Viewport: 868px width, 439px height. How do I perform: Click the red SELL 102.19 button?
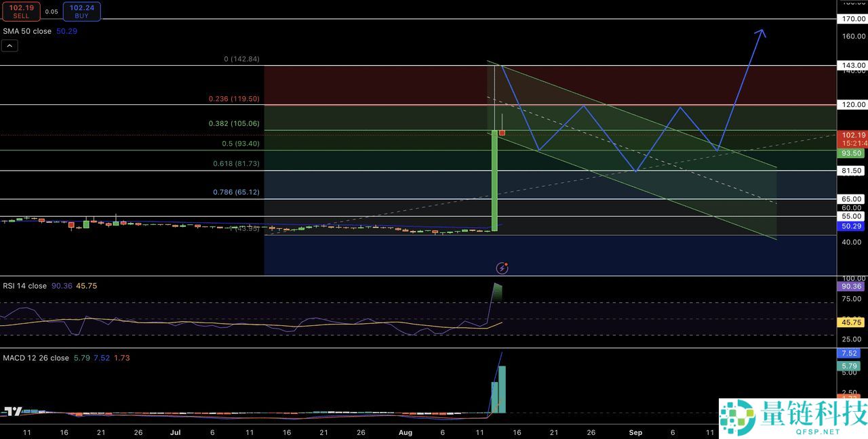[21, 11]
